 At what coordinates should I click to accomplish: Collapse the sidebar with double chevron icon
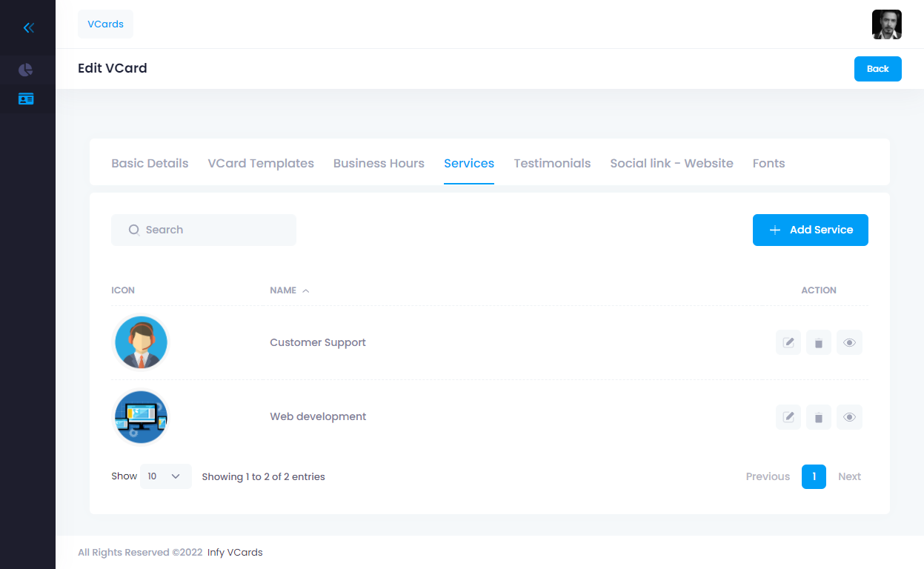tap(28, 28)
